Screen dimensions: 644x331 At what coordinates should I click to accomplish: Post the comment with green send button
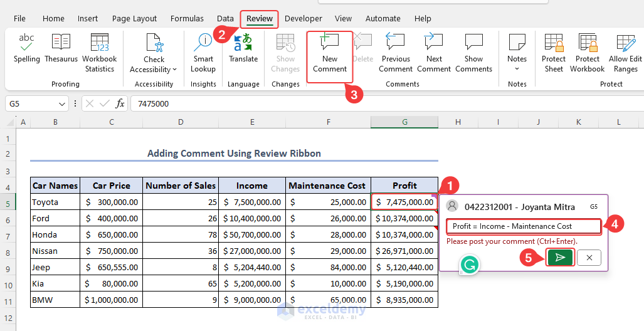[559, 257]
